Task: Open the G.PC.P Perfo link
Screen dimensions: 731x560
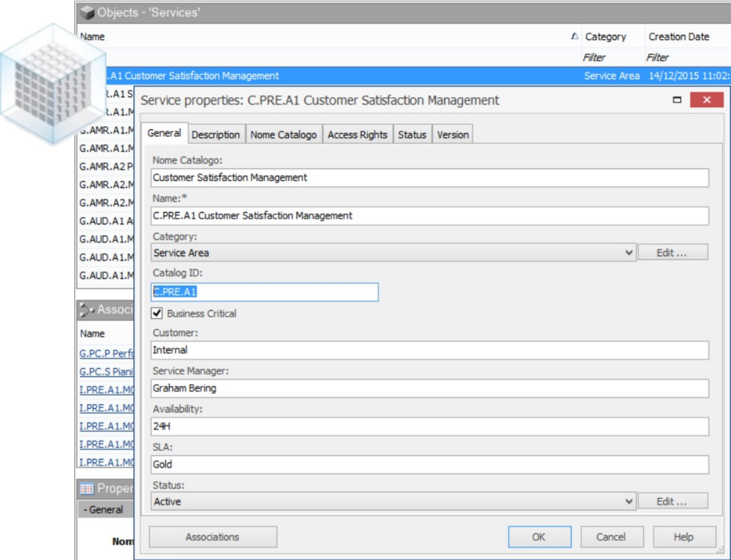Action: point(107,354)
